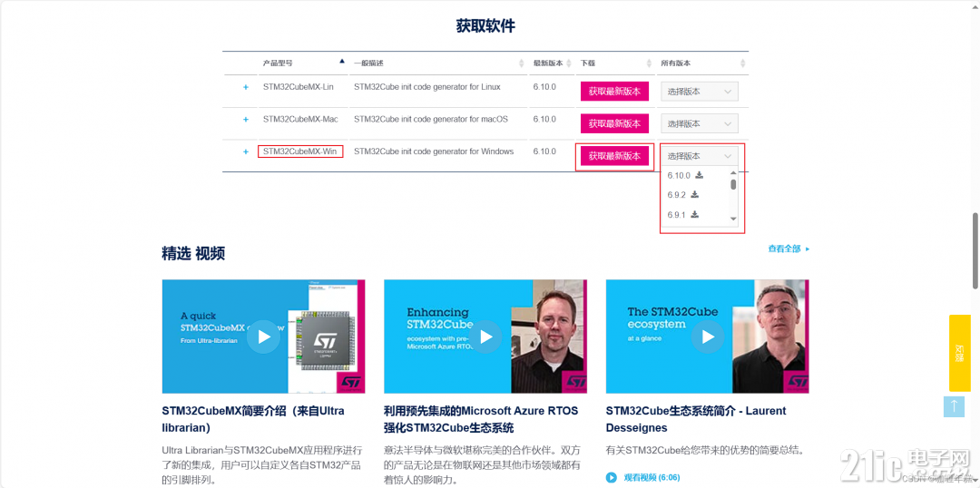Click the 6.10.0 version cell in Linux row
Image resolution: width=980 pixels, height=488 pixels.
point(544,87)
